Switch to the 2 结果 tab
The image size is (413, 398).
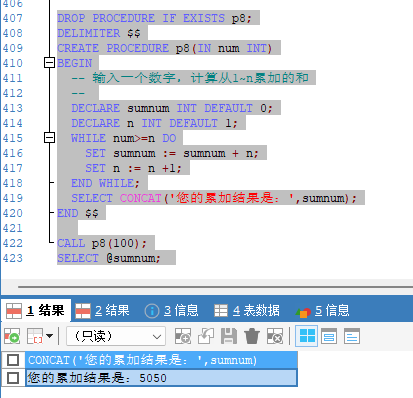[x=102, y=311]
